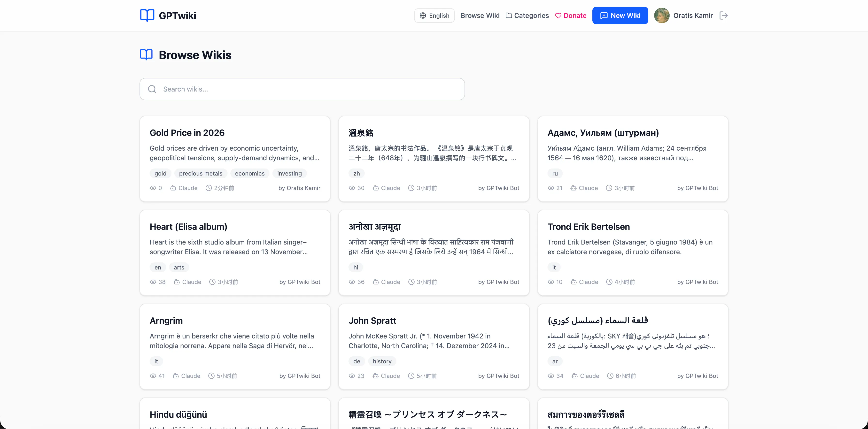Create a New Wiki
The image size is (868, 429).
pyautogui.click(x=620, y=15)
